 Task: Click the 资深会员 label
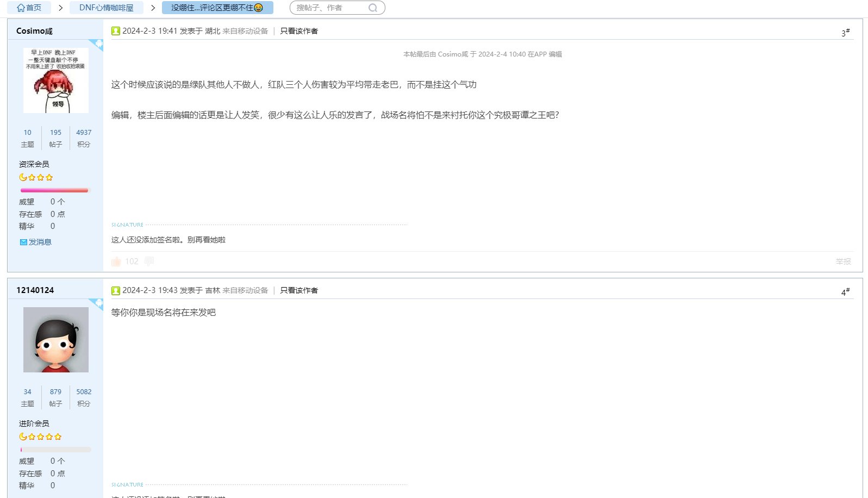(x=34, y=164)
